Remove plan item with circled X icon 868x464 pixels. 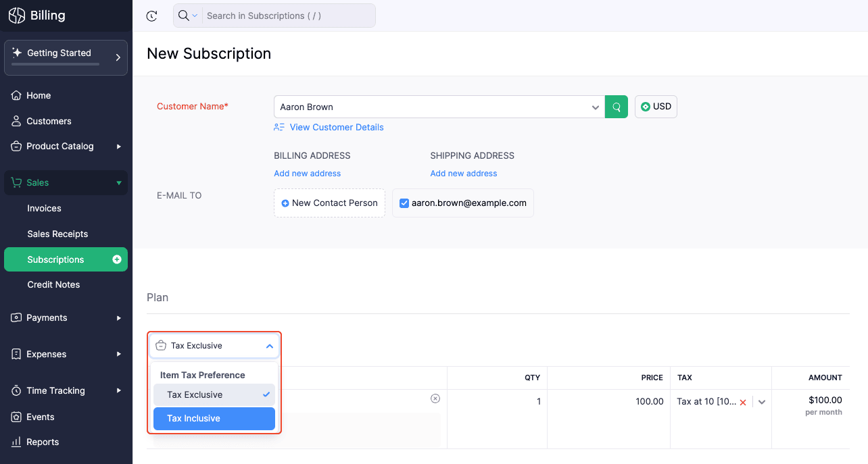(435, 398)
